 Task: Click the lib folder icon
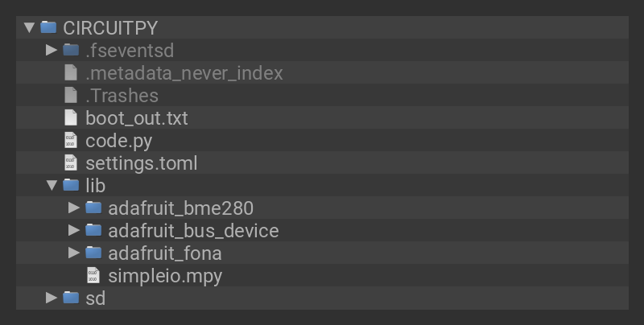pyautogui.click(x=71, y=186)
